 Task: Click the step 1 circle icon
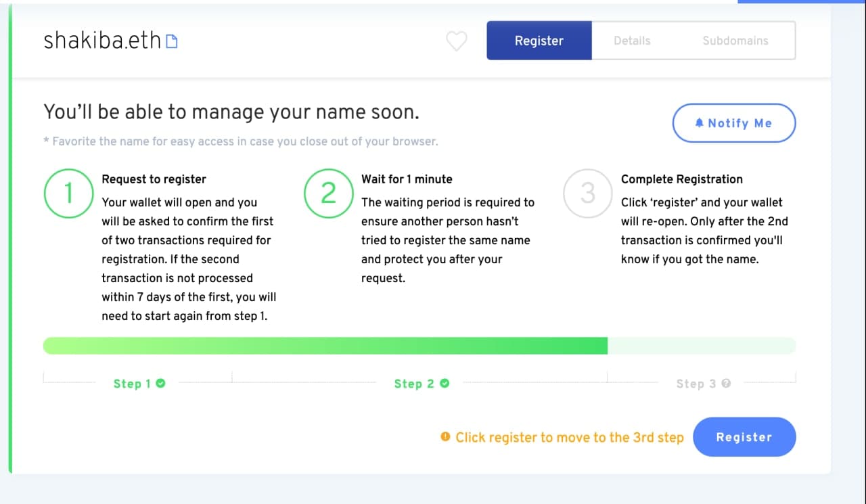point(68,193)
